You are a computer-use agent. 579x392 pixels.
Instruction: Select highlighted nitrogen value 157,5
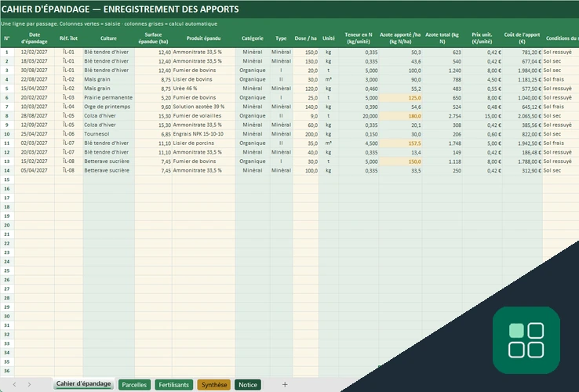pyautogui.click(x=400, y=143)
